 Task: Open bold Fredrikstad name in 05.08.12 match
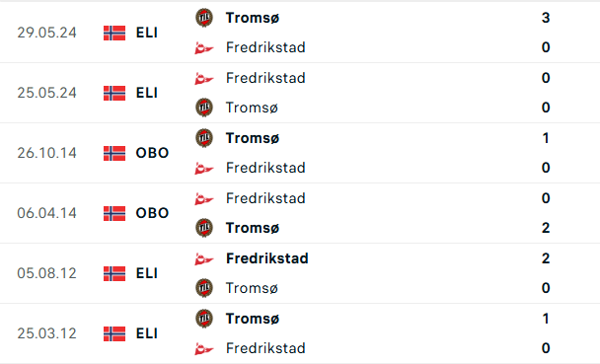(x=267, y=258)
